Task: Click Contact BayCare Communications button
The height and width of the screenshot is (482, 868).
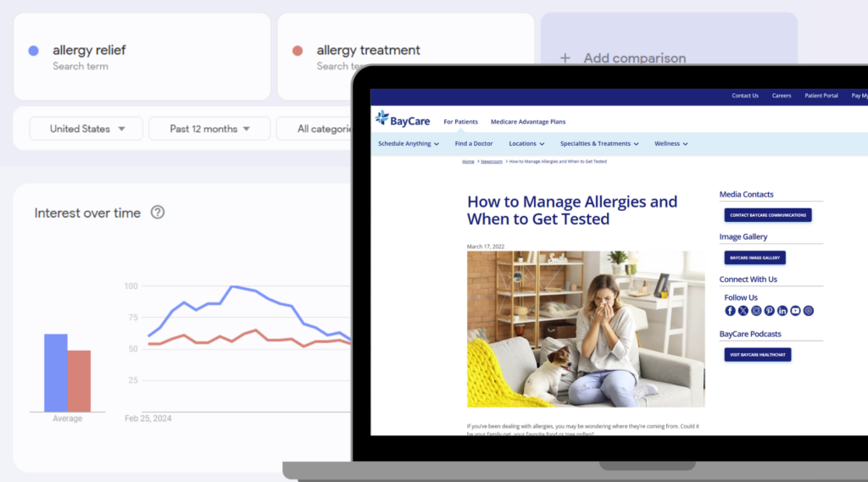Action: 768,215
